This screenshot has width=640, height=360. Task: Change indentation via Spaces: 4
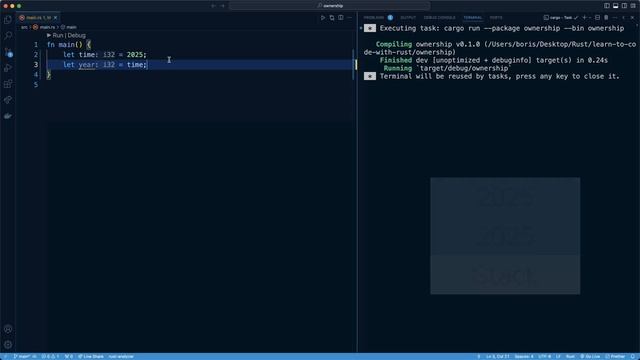tap(524, 356)
